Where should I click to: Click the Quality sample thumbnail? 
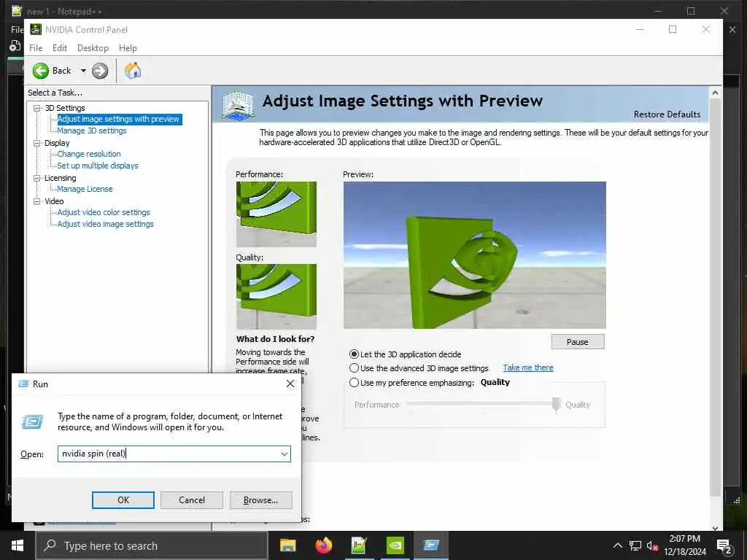tap(276, 297)
